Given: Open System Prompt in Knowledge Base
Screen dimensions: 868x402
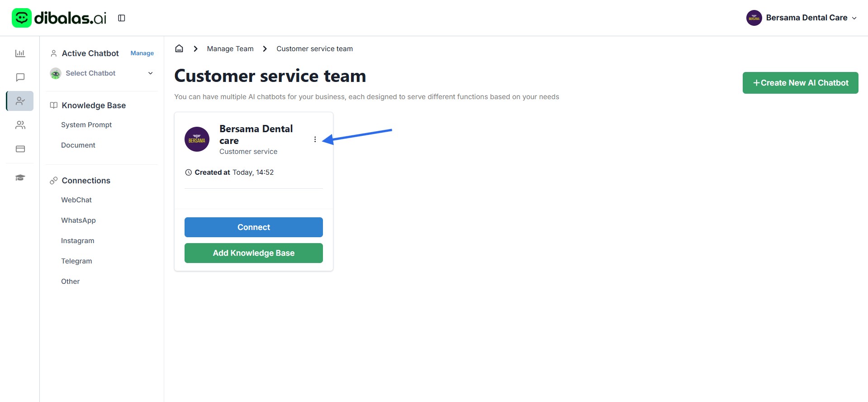Looking at the screenshot, I should 86,125.
